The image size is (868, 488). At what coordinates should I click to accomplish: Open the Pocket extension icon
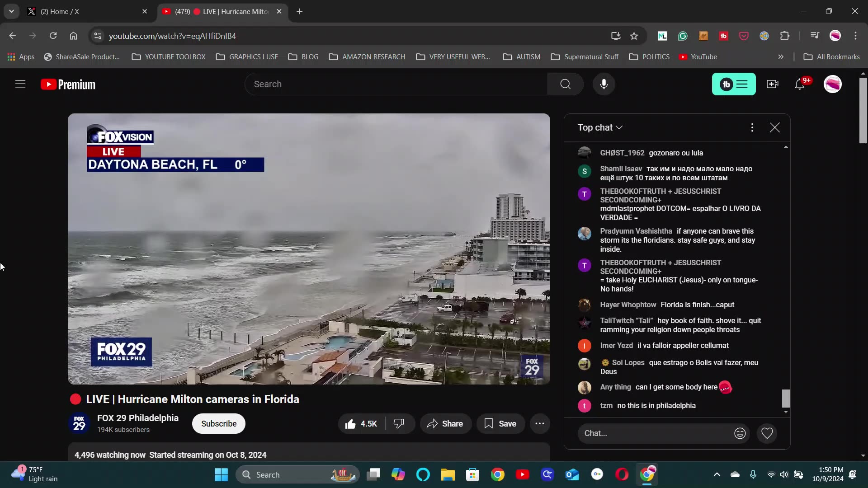tap(744, 36)
